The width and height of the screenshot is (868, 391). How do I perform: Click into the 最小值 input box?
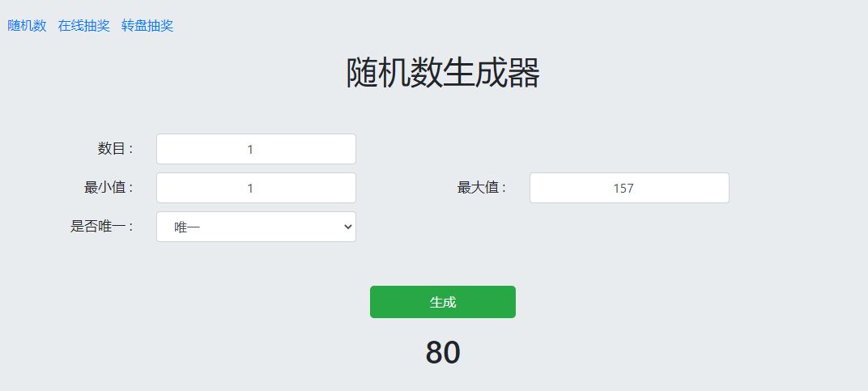(256, 188)
